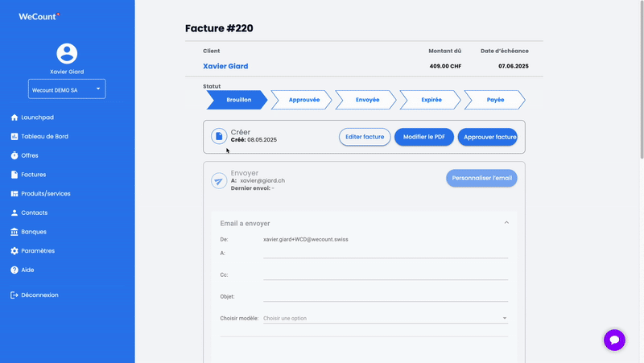This screenshot has width=644, height=363.
Task: Click the Facture #220 heading
Action: pos(219,28)
